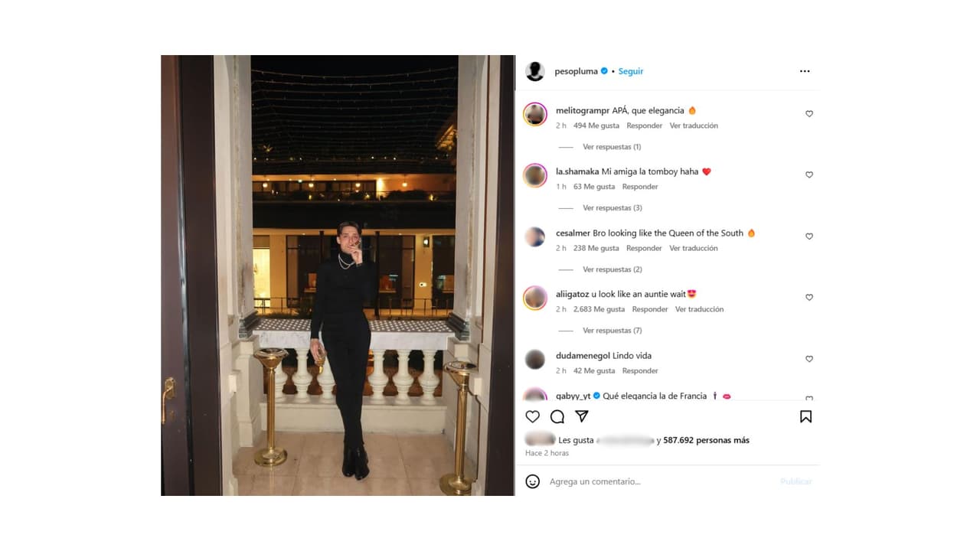Viewport: 980px width, 551px height.
Task: Expand Ver respuestas (3) under la.shamaka
Action: click(612, 208)
